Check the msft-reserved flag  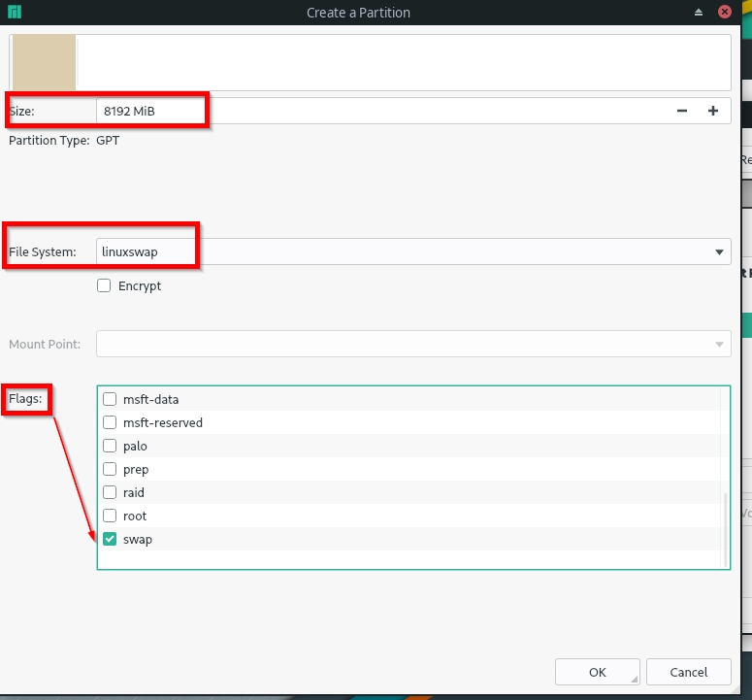pyautogui.click(x=110, y=422)
